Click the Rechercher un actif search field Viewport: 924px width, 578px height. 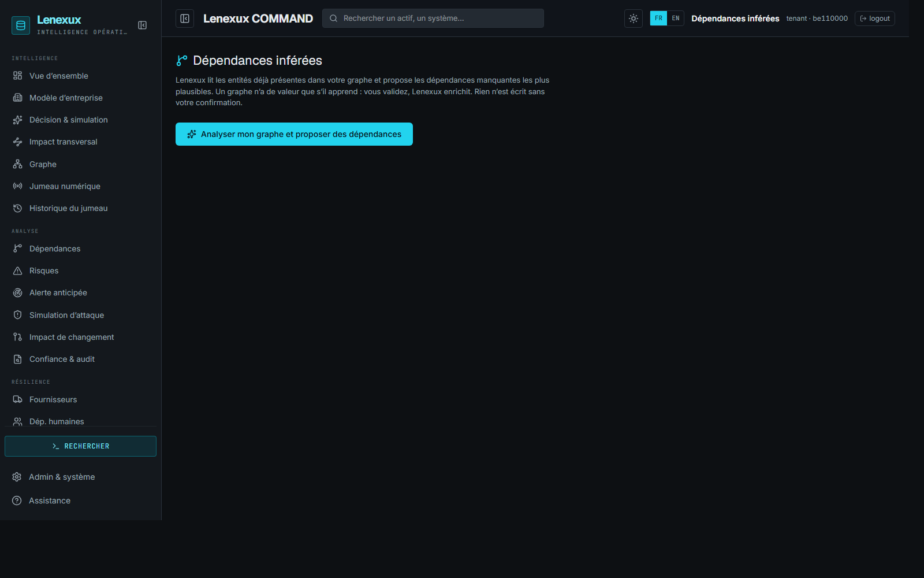click(x=433, y=18)
